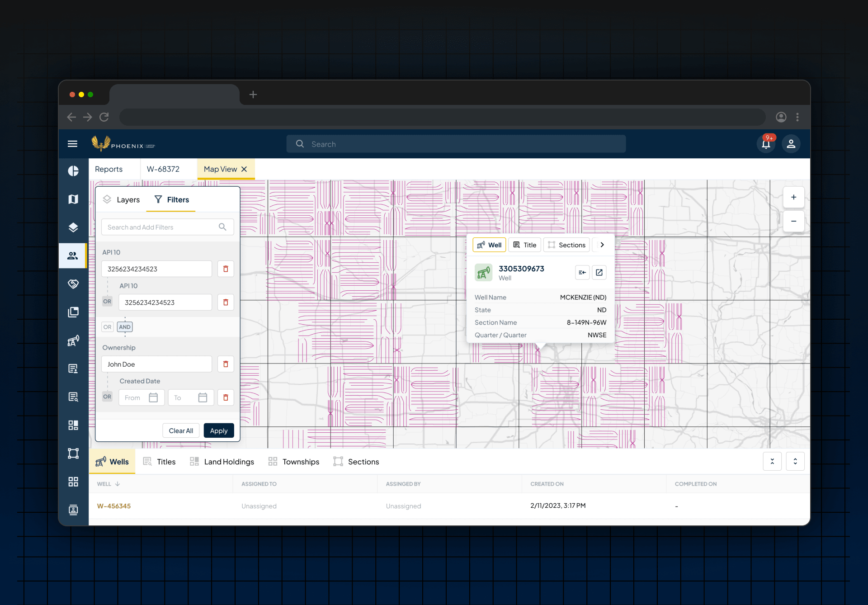The height and width of the screenshot is (605, 868).
Task: Click the main Search field
Action: 456,144
